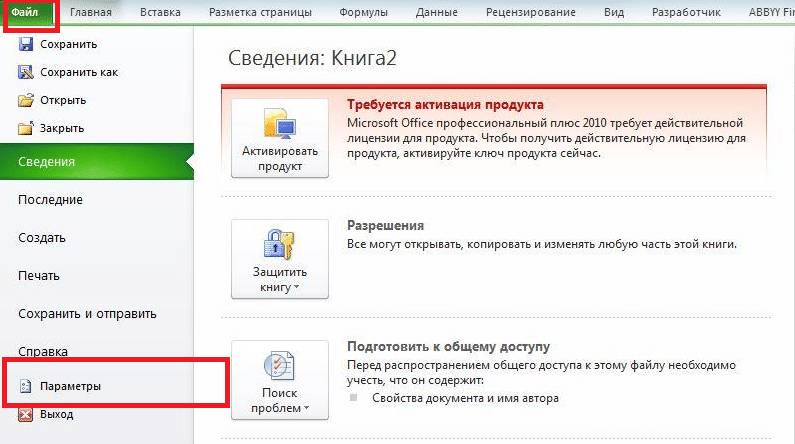Click Свойства документа и имя автора text
795x444 pixels.
coord(465,398)
